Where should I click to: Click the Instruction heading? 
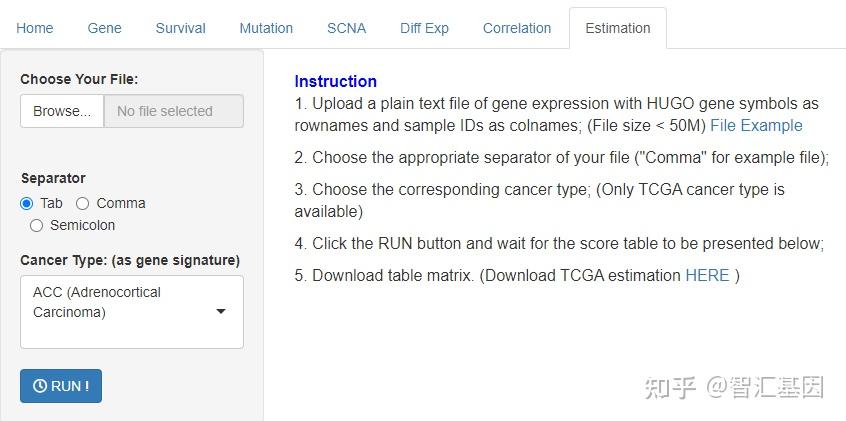335,81
